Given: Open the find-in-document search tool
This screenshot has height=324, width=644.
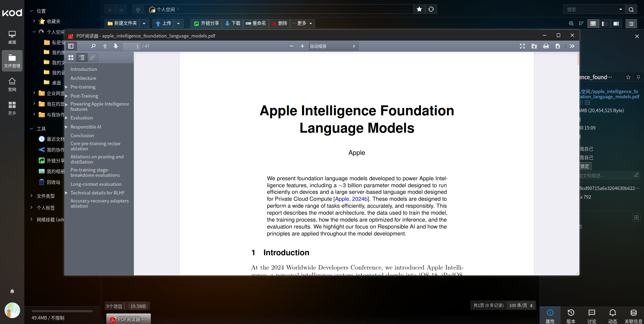Looking at the screenshot, I should (93, 46).
